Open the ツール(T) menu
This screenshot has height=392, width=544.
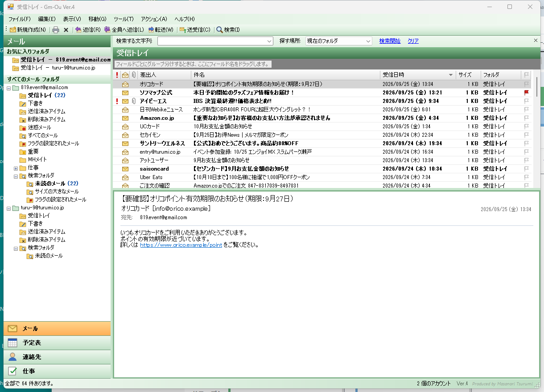(x=124, y=19)
